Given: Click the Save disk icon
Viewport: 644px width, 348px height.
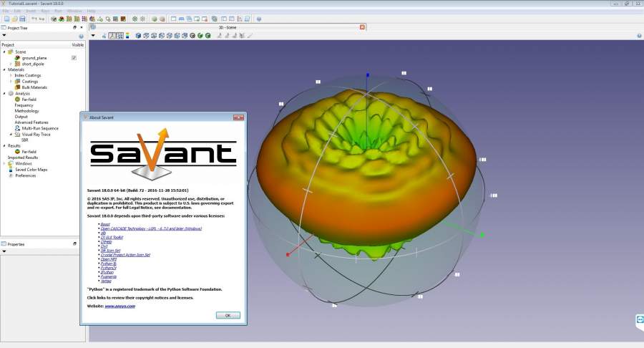Looking at the screenshot, I should [x=22, y=19].
